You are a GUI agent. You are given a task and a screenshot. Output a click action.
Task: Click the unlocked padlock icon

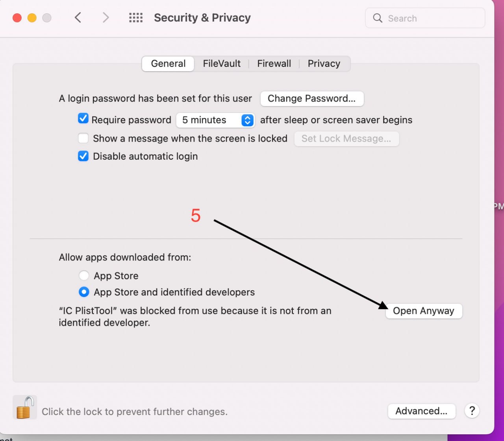tap(25, 407)
